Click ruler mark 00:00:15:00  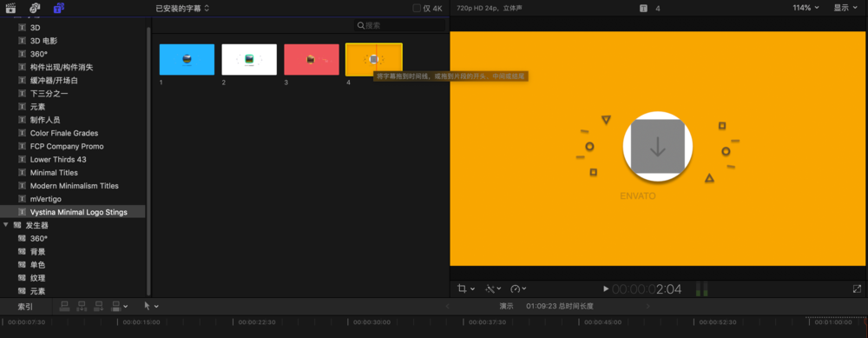pyautogui.click(x=141, y=322)
